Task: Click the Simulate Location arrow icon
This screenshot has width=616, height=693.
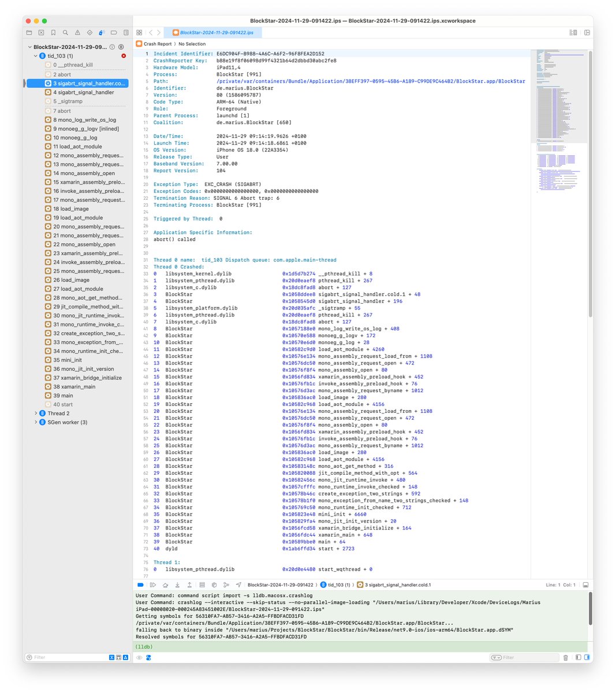Action: click(x=238, y=585)
